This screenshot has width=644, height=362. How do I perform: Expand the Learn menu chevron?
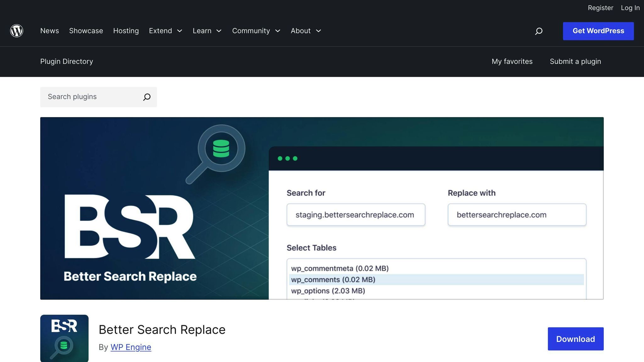(x=219, y=31)
